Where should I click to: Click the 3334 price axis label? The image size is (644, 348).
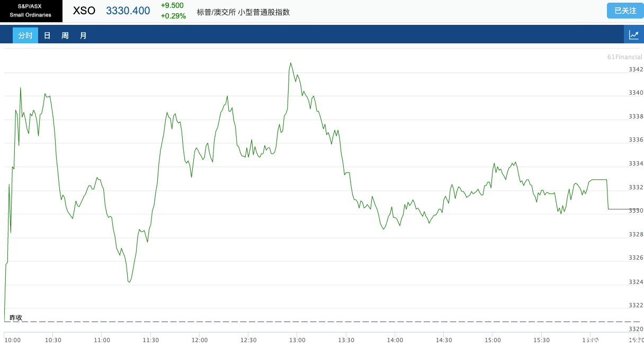tap(636, 163)
